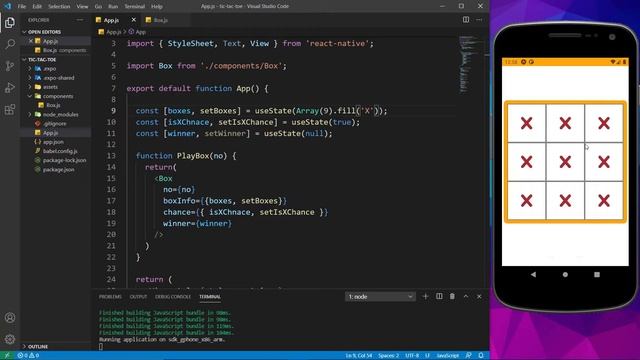
Task: Maximize the terminal panel size
Action: [x=466, y=296]
